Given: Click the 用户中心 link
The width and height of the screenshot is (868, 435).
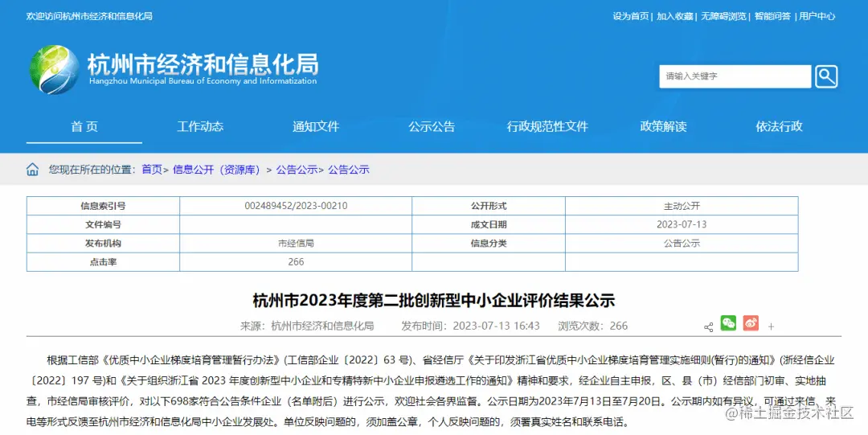Looking at the screenshot, I should click(817, 16).
